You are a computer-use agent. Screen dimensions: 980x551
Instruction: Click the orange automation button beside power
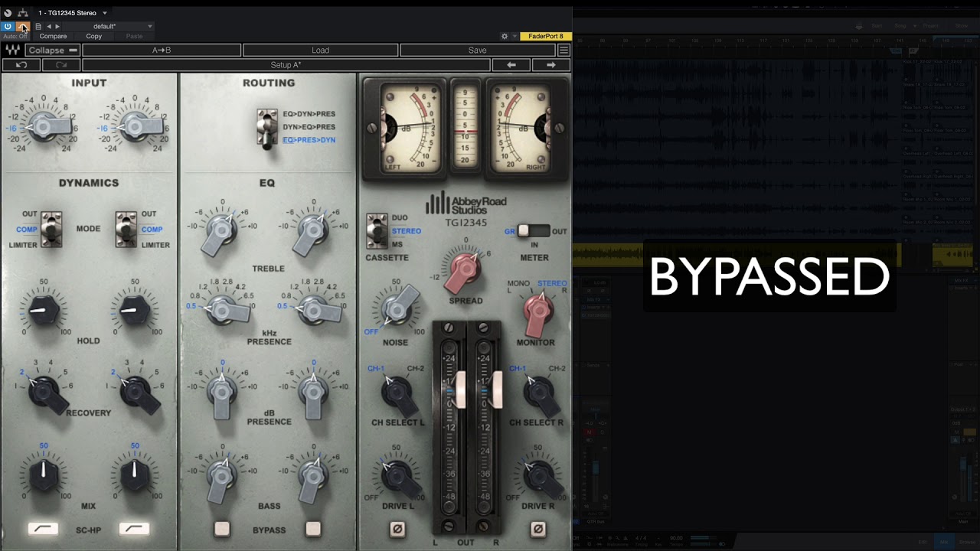[22, 26]
